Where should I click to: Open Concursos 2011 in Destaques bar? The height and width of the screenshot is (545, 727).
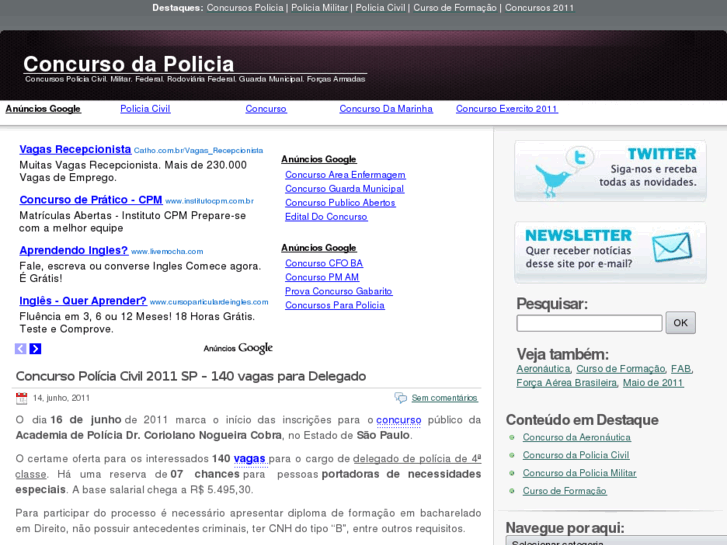tap(539, 8)
